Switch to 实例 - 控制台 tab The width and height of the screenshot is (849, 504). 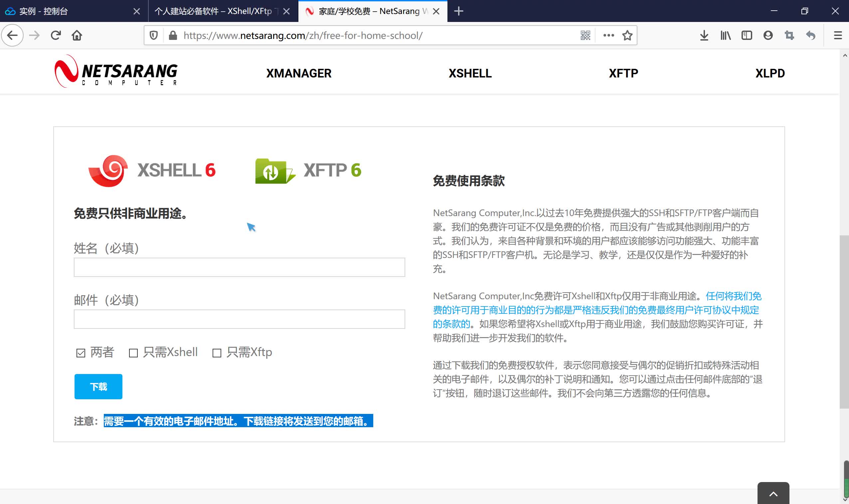pyautogui.click(x=74, y=11)
